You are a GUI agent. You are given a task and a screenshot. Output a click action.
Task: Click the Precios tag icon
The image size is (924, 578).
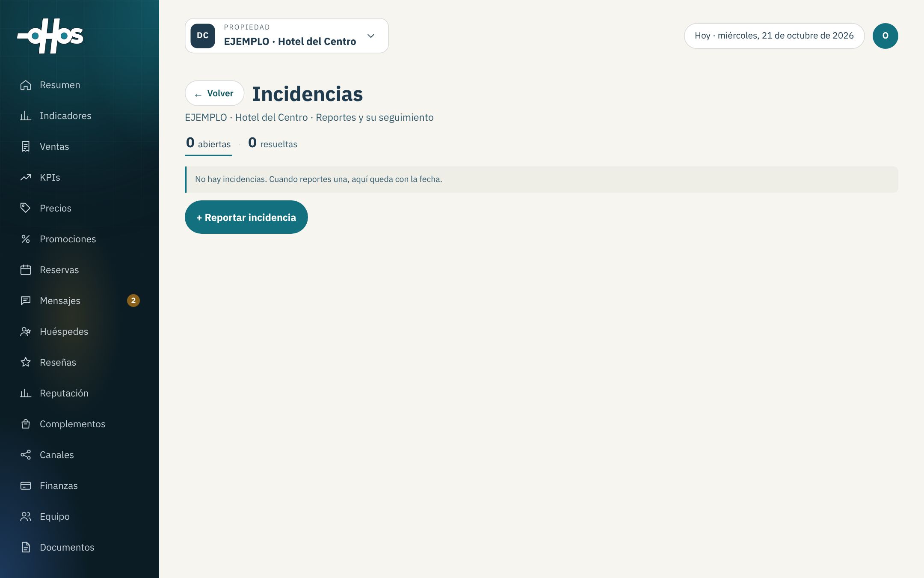tap(26, 208)
